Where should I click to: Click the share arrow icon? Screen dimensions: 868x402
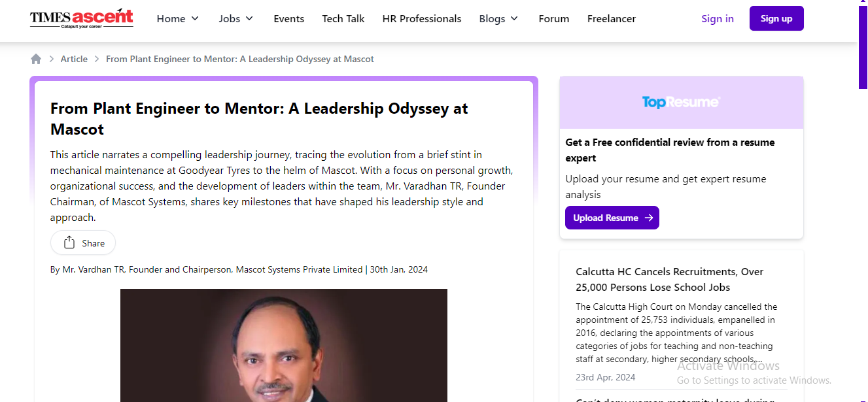69,243
